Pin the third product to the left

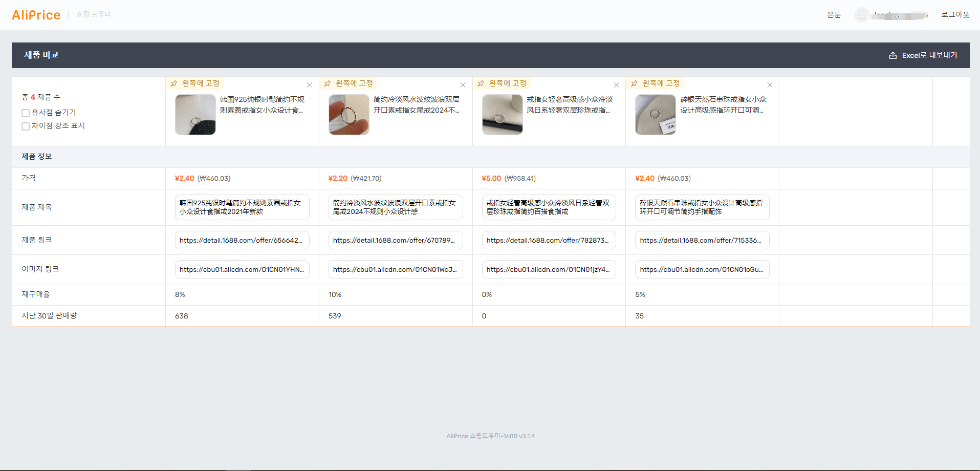(x=502, y=83)
